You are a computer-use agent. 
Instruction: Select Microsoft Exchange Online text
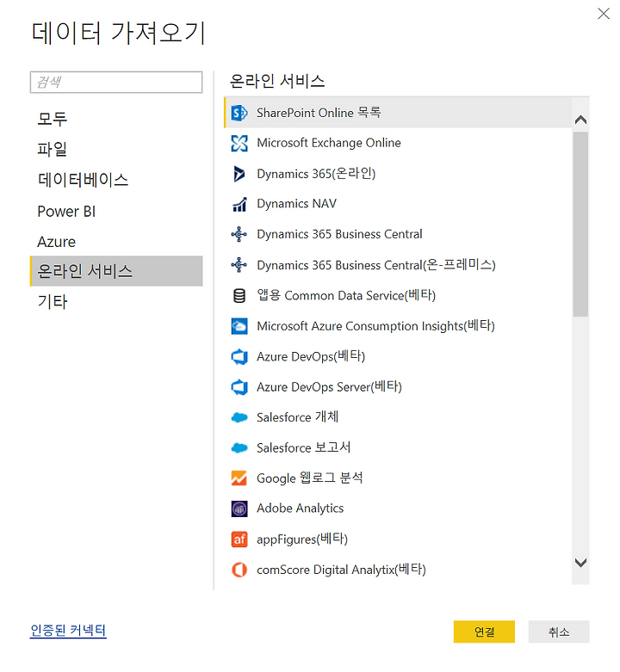(x=329, y=143)
